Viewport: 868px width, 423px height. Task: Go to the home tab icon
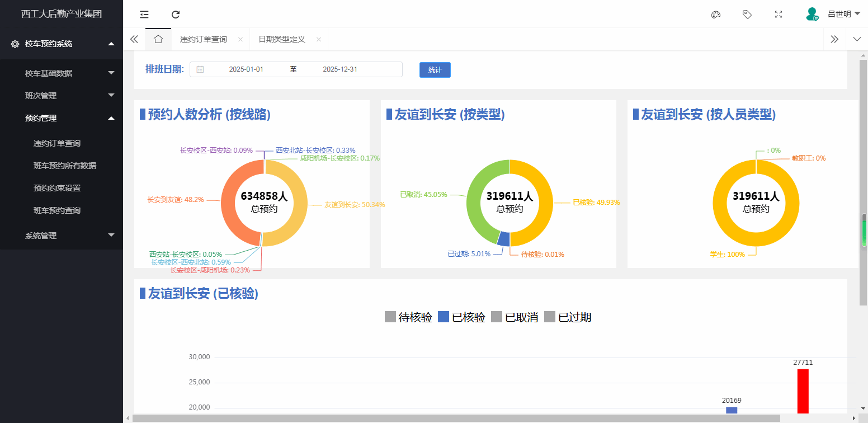pos(158,39)
